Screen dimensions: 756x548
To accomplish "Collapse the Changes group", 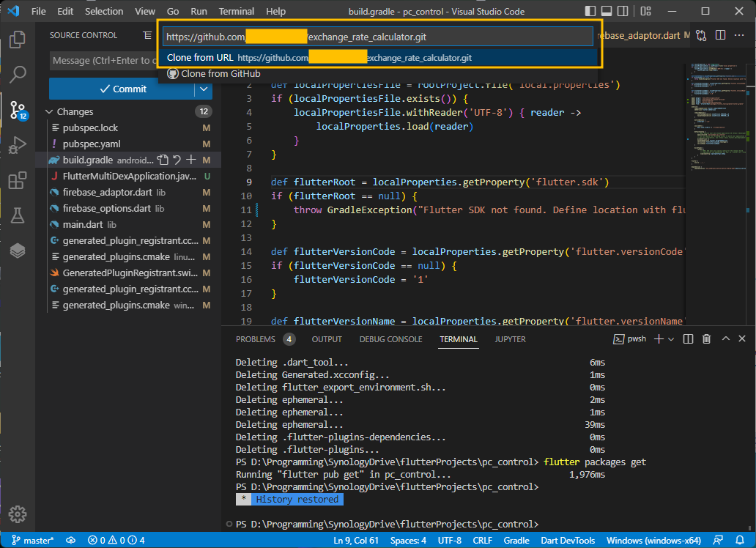I will tap(48, 111).
